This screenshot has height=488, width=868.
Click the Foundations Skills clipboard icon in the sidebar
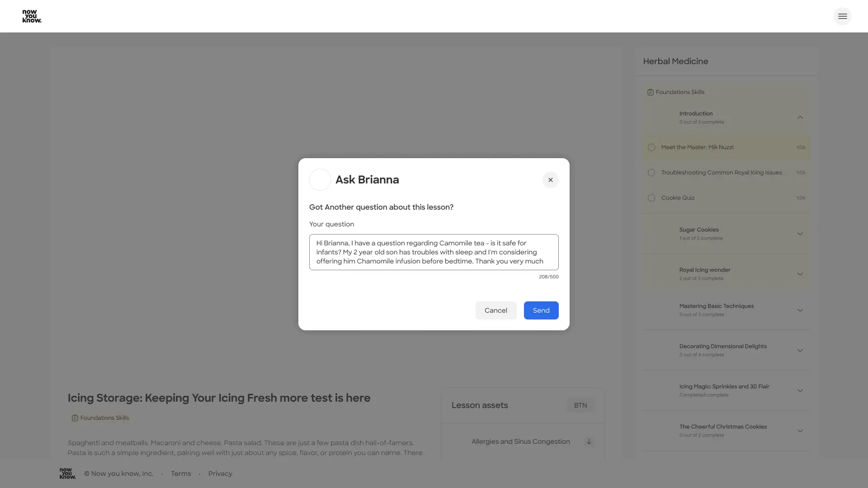point(650,92)
